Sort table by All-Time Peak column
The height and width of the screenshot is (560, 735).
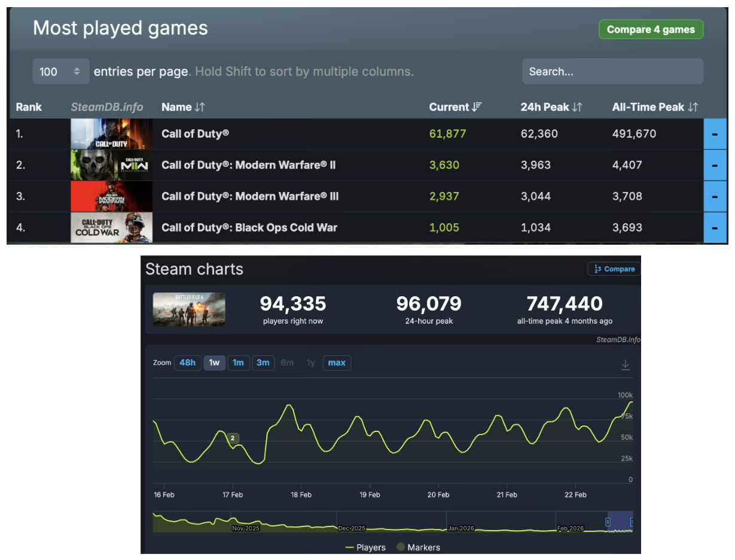pyautogui.click(x=655, y=107)
